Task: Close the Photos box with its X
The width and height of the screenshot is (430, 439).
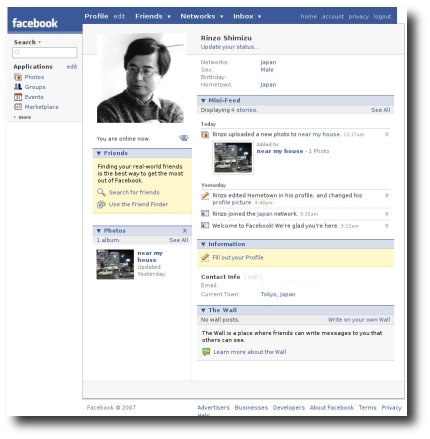Action: (x=185, y=231)
